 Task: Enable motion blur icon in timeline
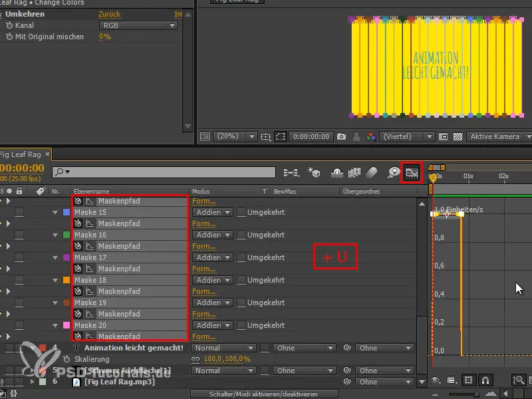coord(372,172)
